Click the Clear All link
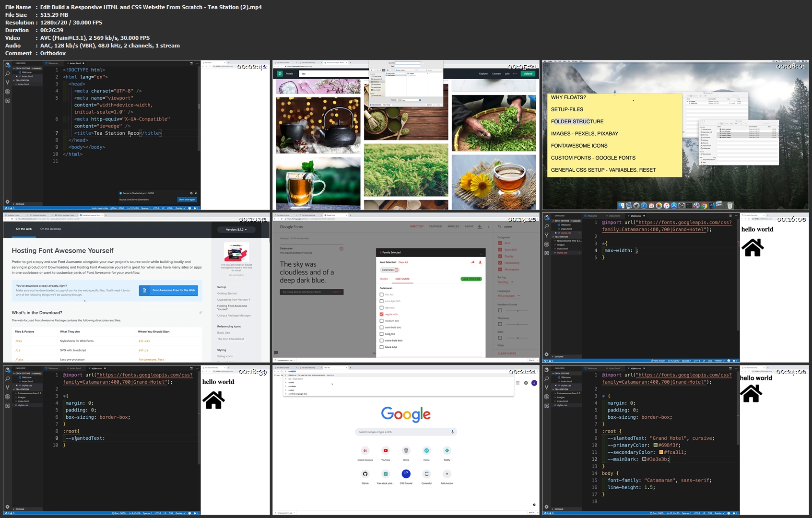 (x=403, y=262)
